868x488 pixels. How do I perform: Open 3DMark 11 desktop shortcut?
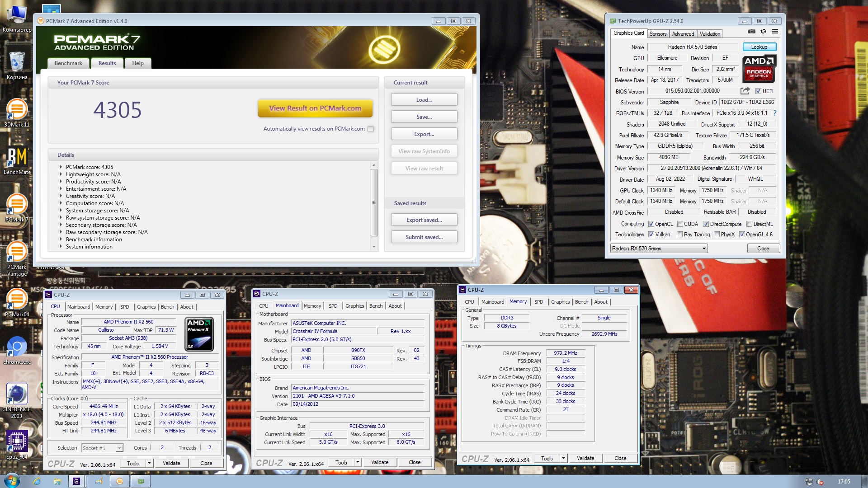[17, 113]
